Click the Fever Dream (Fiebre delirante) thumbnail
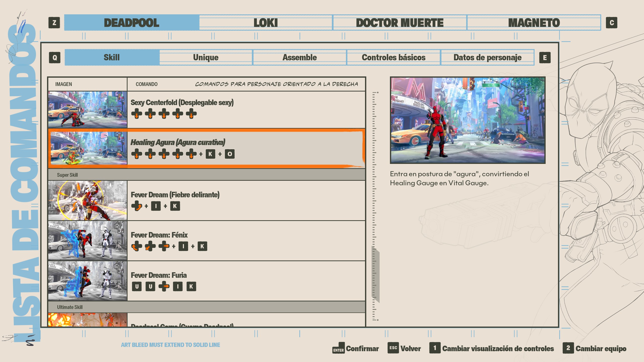644x362 pixels. click(88, 201)
